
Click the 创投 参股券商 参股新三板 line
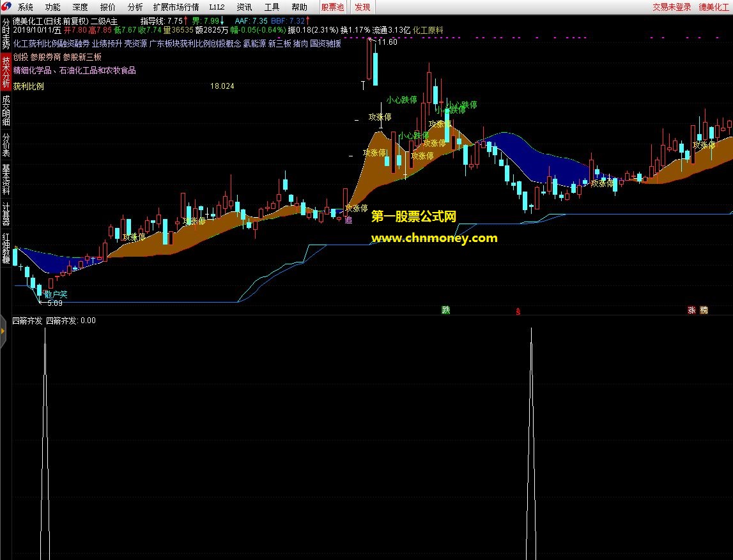[57, 57]
